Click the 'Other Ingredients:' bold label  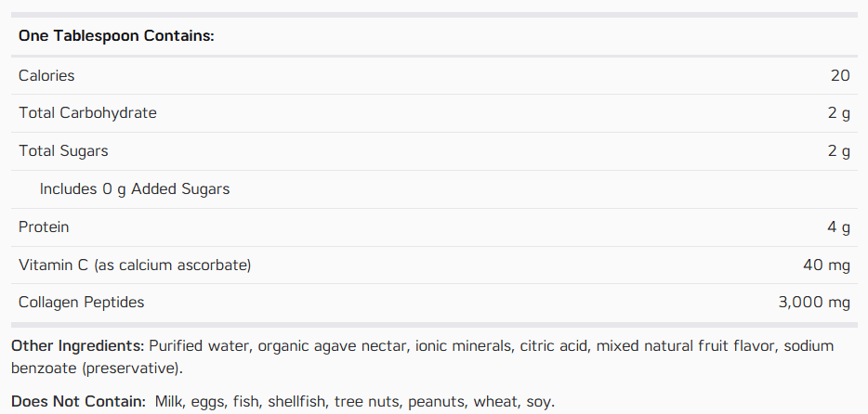coord(78,346)
